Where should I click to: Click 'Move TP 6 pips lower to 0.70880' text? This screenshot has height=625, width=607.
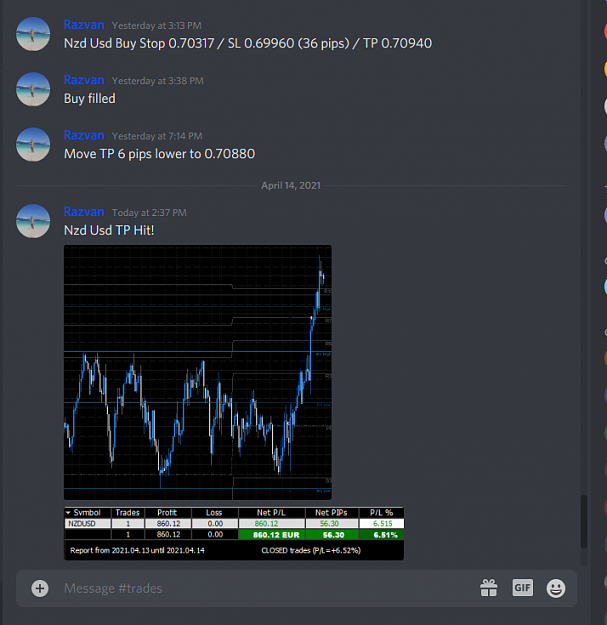pyautogui.click(x=159, y=154)
